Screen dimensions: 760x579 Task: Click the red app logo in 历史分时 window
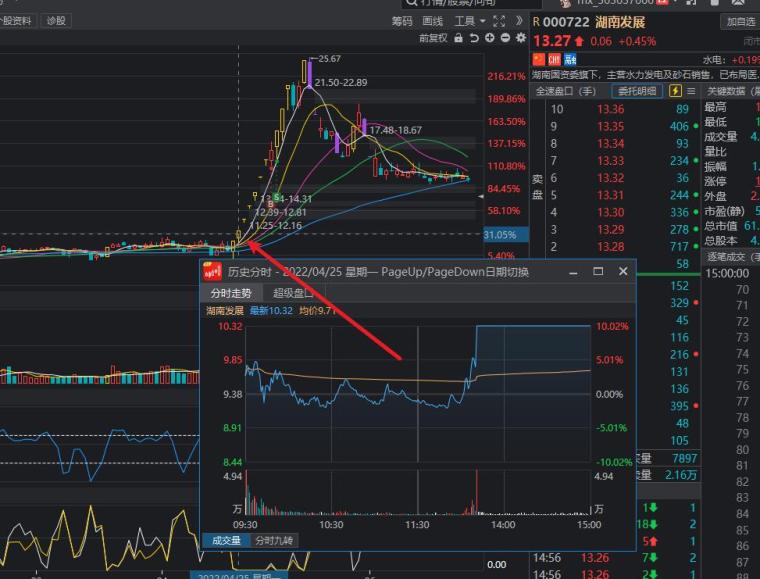coord(212,272)
